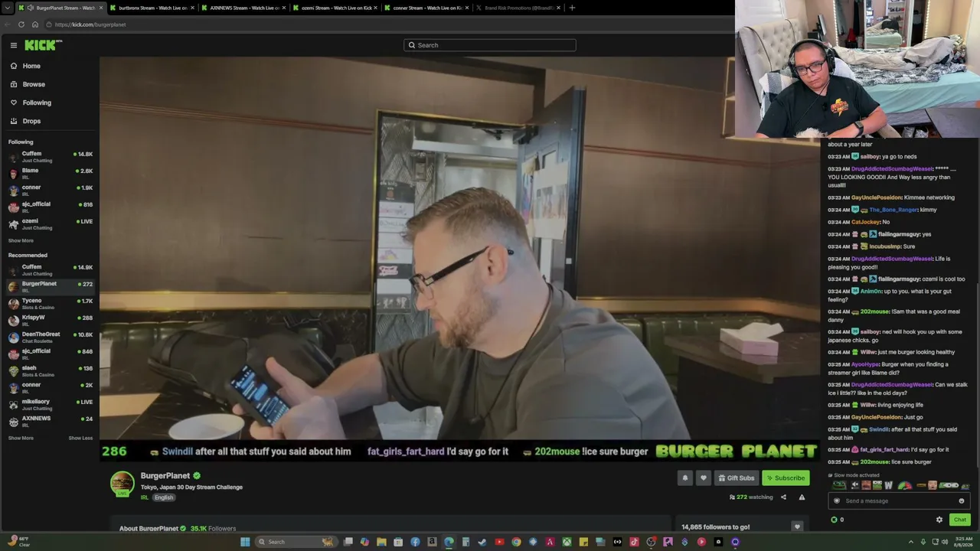Open Cuffem in the Following list
Screen dimensions: 980x551
pyautogui.click(x=50, y=157)
